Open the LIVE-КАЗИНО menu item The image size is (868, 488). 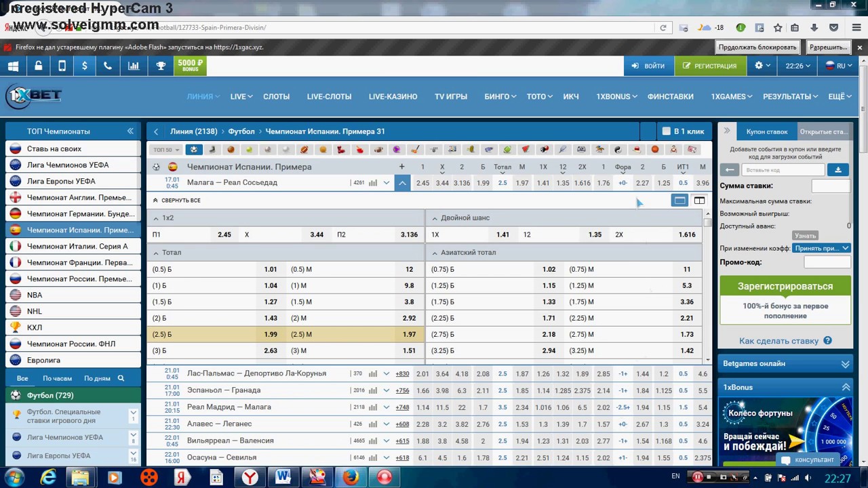click(x=393, y=96)
